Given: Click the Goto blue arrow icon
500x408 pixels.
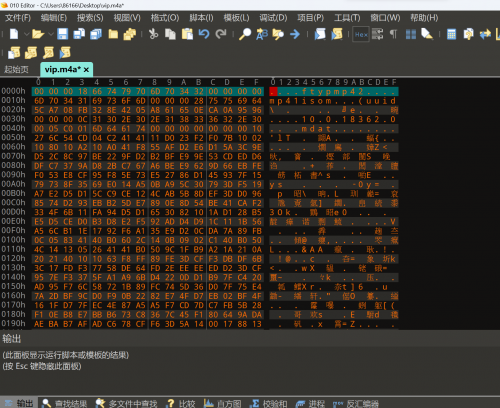Looking at the screenshot, I should 295,34.
